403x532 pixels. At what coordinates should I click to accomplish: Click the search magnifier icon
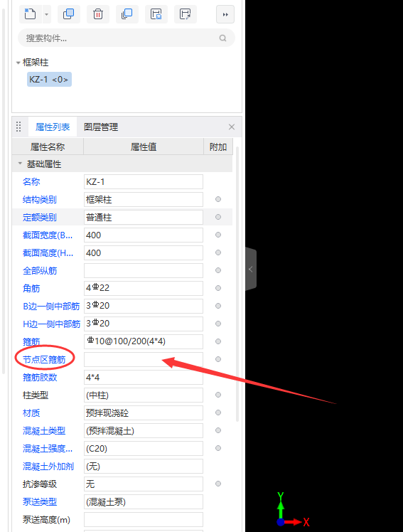[222, 38]
